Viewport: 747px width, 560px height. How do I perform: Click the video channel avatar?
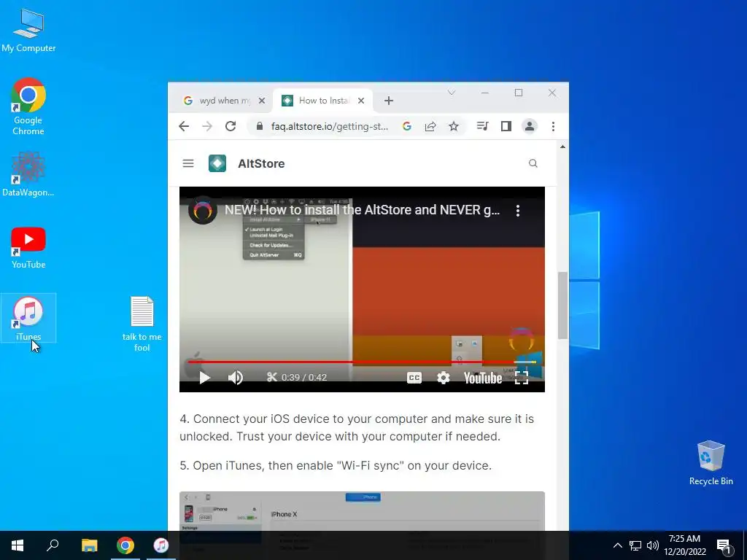[x=203, y=210]
